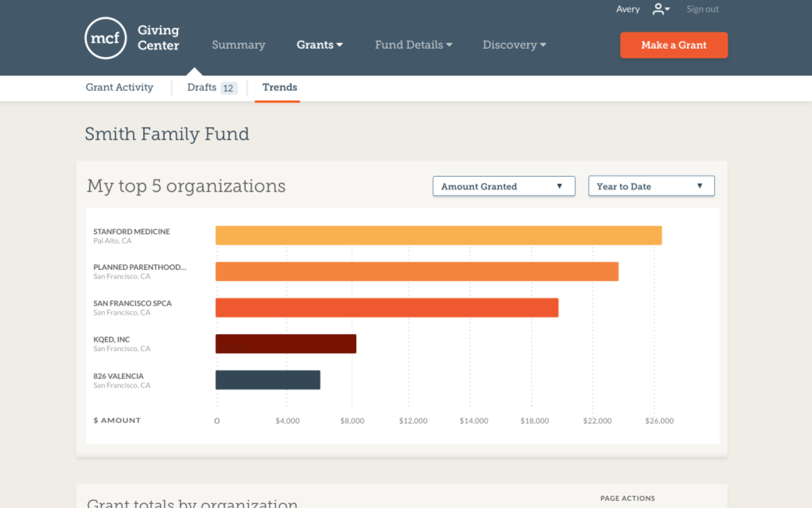Go to the Summary page
Image resolution: width=812 pixels, height=508 pixels.
(238, 45)
